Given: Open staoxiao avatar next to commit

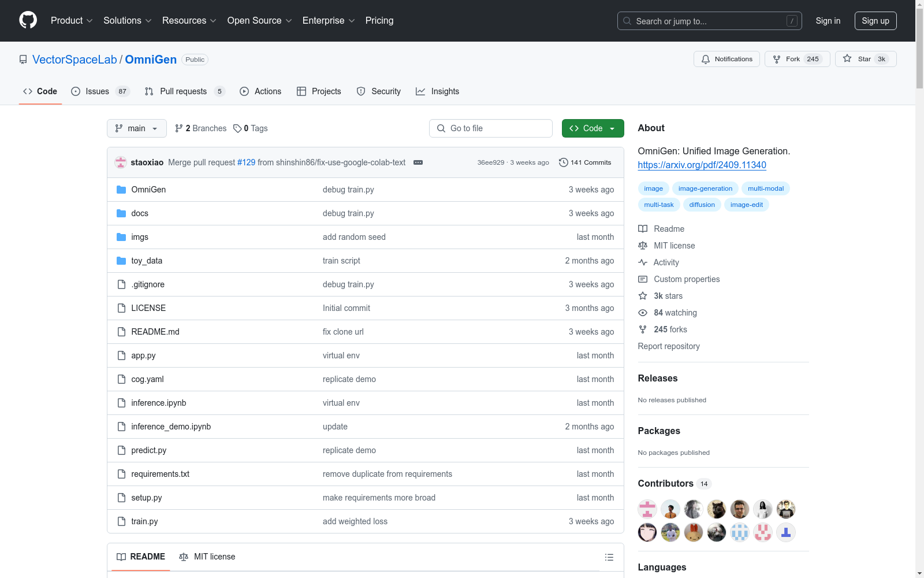Looking at the screenshot, I should click(121, 162).
